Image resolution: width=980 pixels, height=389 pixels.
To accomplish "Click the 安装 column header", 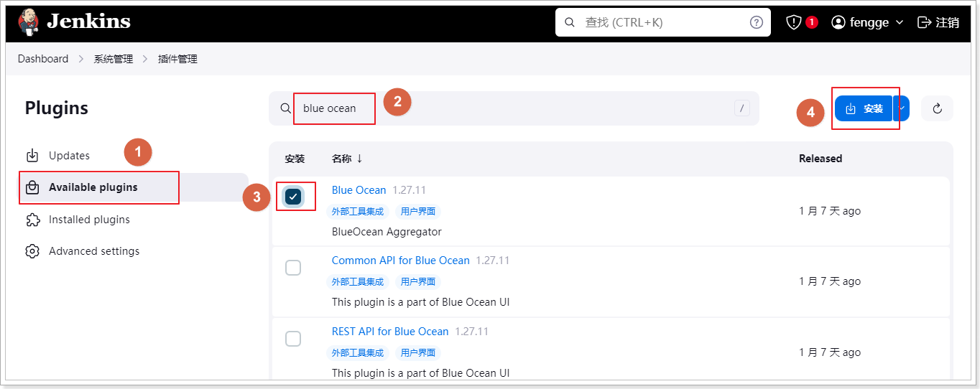I will 295,159.
